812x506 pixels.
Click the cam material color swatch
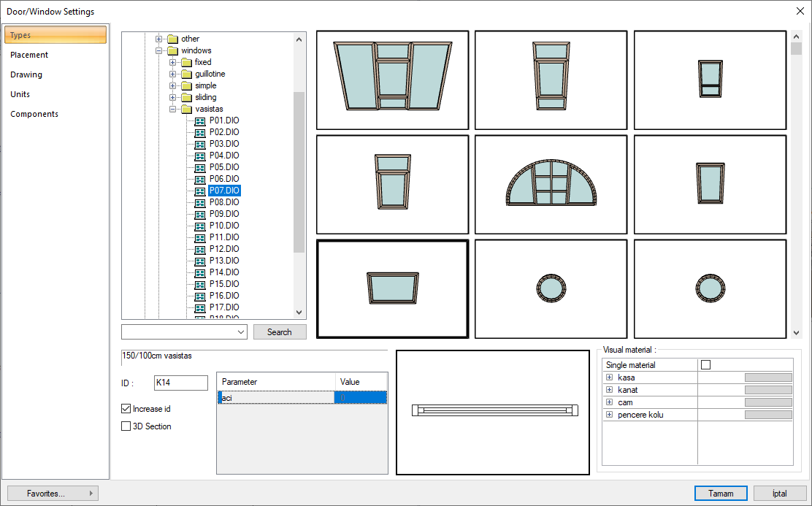point(767,402)
